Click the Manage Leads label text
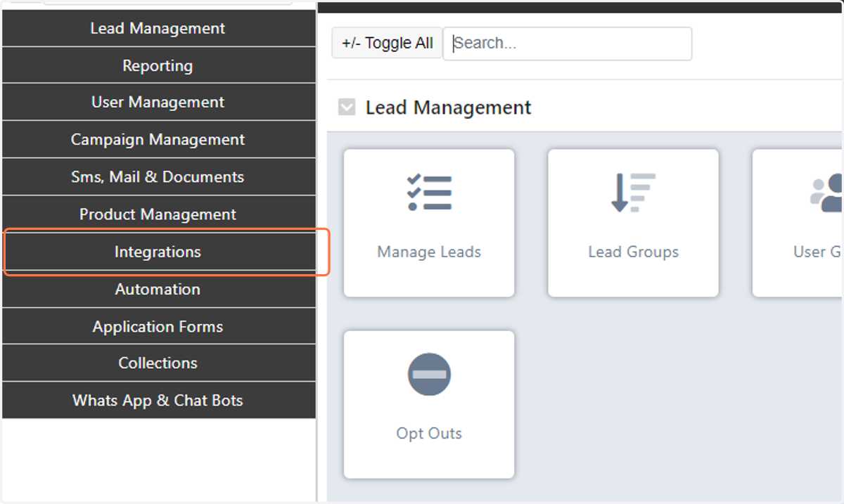The height and width of the screenshot is (504, 844). click(429, 252)
